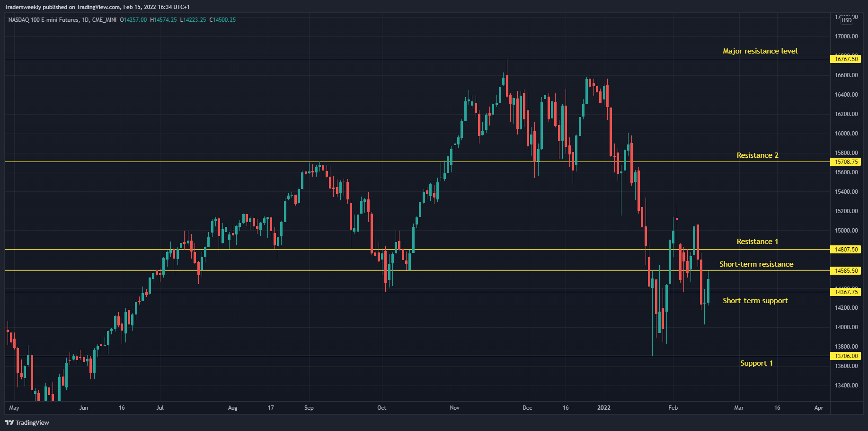Click the TradingView logo at bottom left
Viewport: 868px width, 431px height.
click(27, 422)
